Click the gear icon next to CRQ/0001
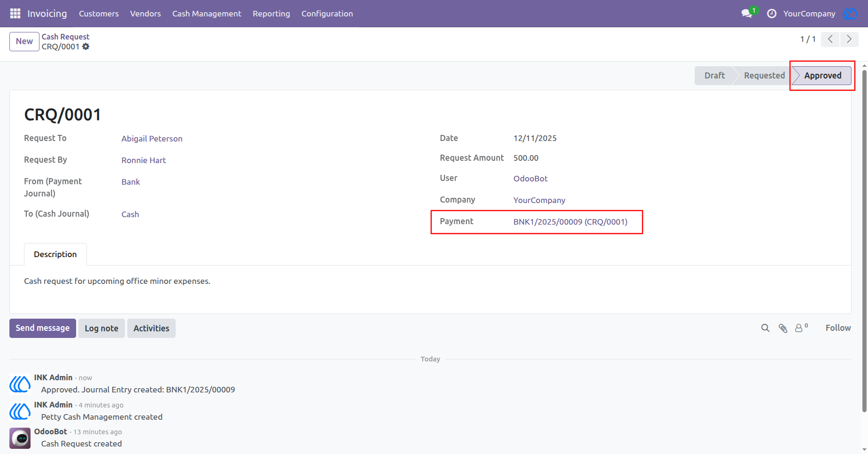This screenshot has height=454, width=868. (x=86, y=47)
